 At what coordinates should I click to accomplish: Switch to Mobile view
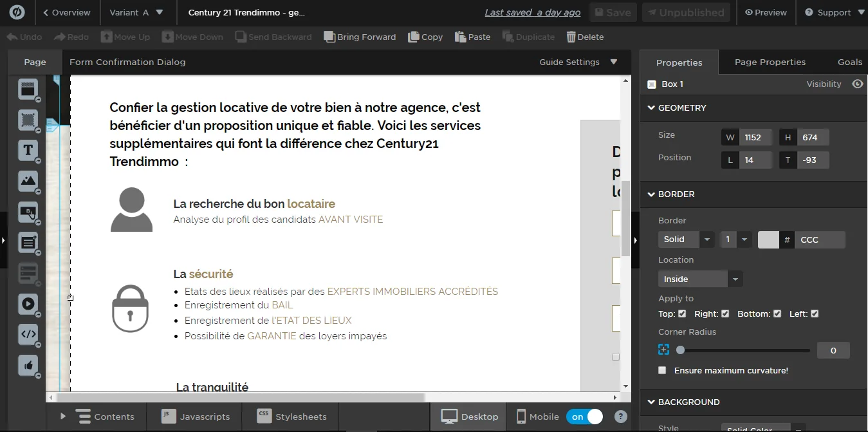pyautogui.click(x=538, y=417)
